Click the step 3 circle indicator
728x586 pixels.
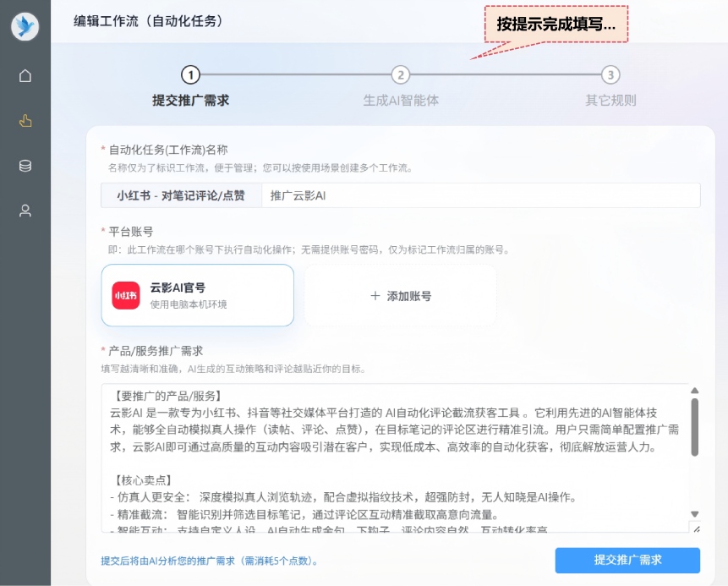pos(610,75)
